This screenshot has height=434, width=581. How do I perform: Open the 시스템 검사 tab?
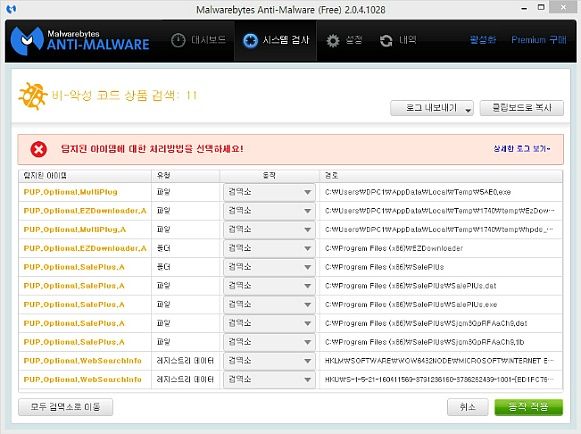click(276, 40)
